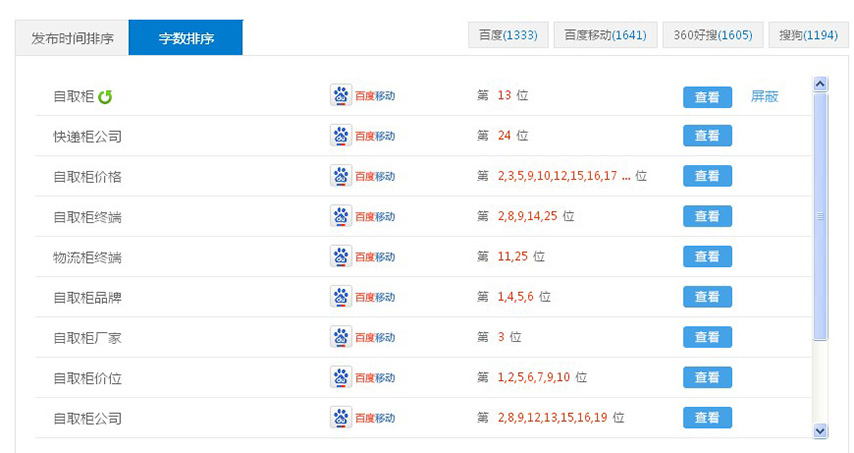Click the ranking value 24
Screen dimensions: 854x453
click(504, 136)
